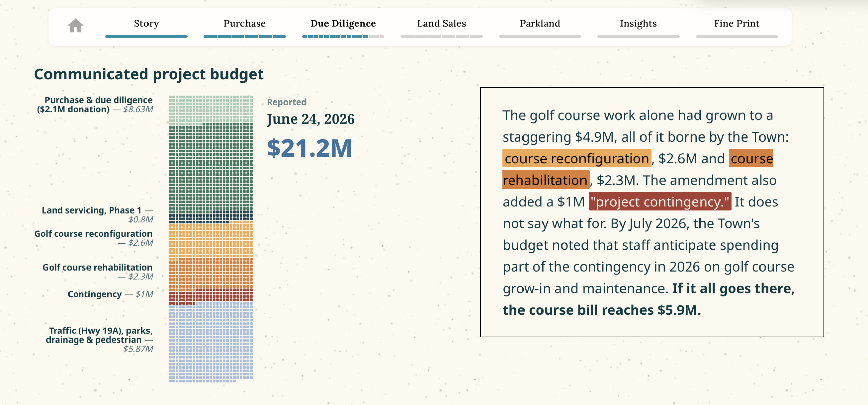Open the Insights tab
The width and height of the screenshot is (868, 405).
(x=638, y=23)
